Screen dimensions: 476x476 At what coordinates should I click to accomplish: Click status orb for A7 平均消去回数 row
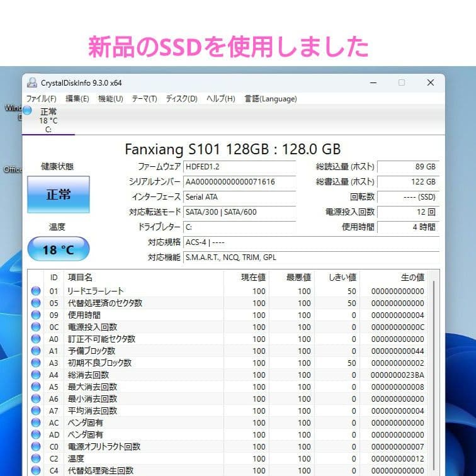[36, 411]
